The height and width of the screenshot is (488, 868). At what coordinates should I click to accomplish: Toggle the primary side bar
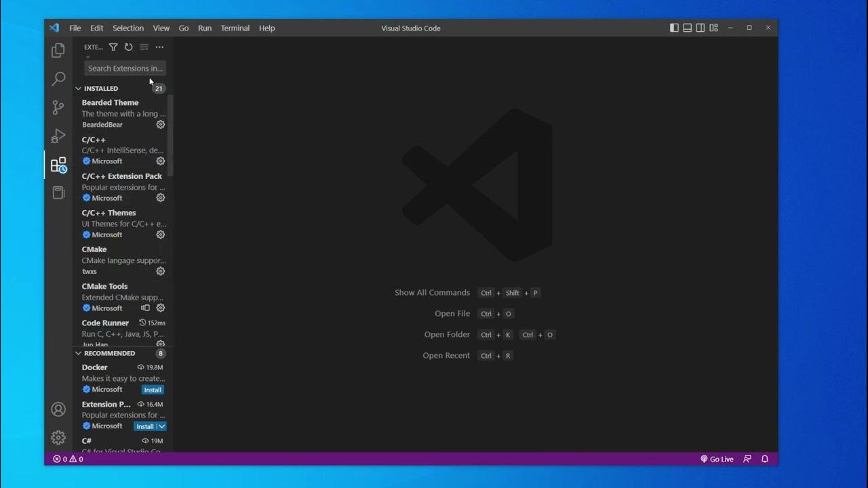point(674,28)
